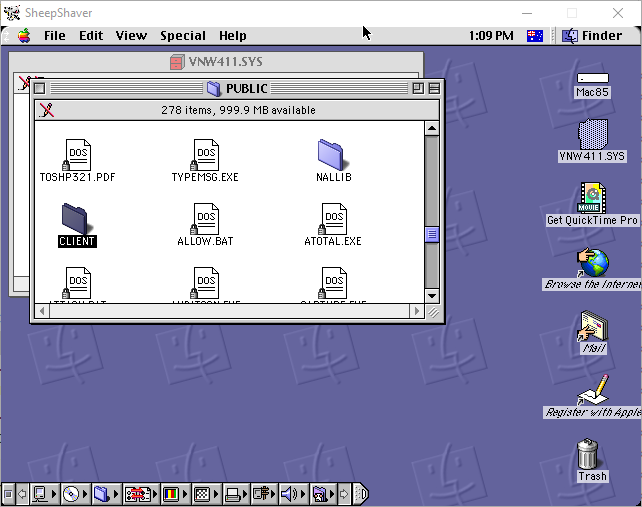Open the File menu
This screenshot has height=507, width=642.
point(54,36)
